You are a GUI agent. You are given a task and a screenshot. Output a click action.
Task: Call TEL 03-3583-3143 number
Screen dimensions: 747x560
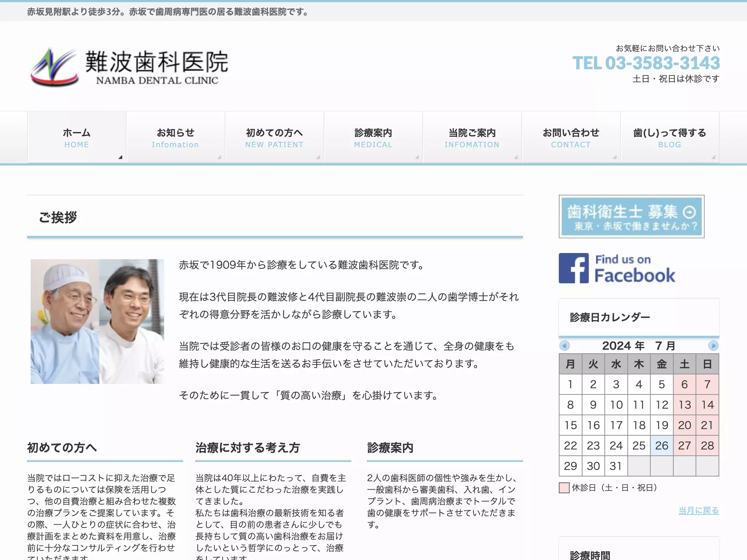point(646,63)
